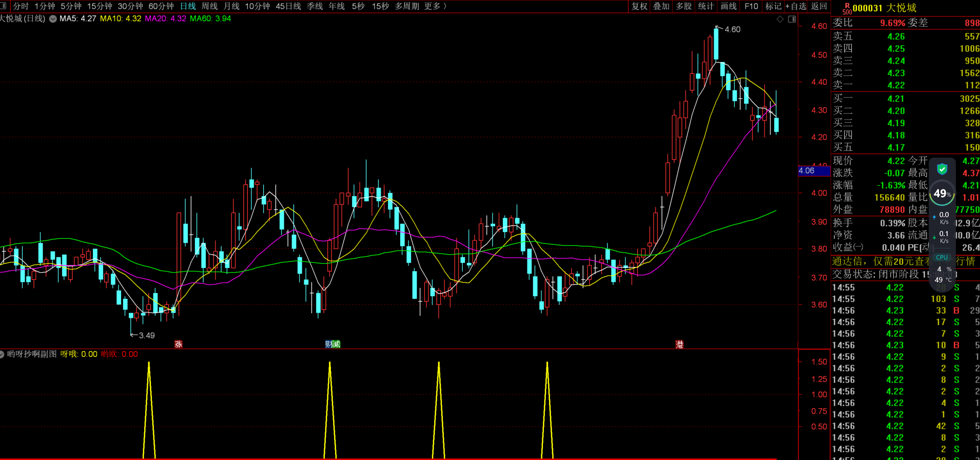Select the 1分钟 period tab
The width and height of the screenshot is (980, 460).
coord(45,6)
